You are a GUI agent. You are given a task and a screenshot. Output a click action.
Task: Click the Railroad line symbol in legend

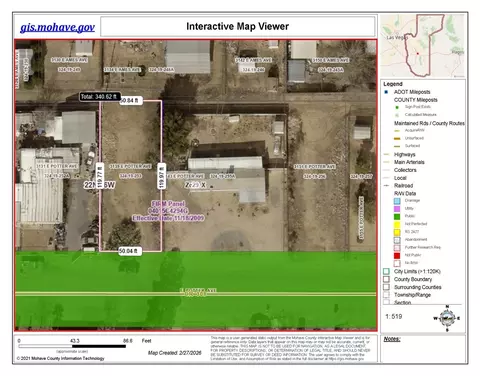(x=387, y=185)
